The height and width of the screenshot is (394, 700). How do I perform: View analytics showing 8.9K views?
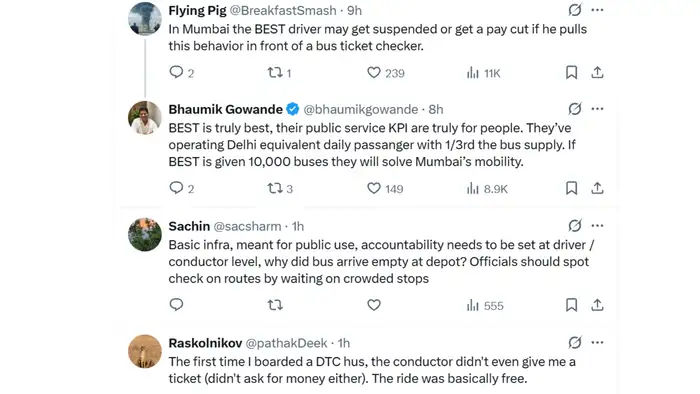487,189
